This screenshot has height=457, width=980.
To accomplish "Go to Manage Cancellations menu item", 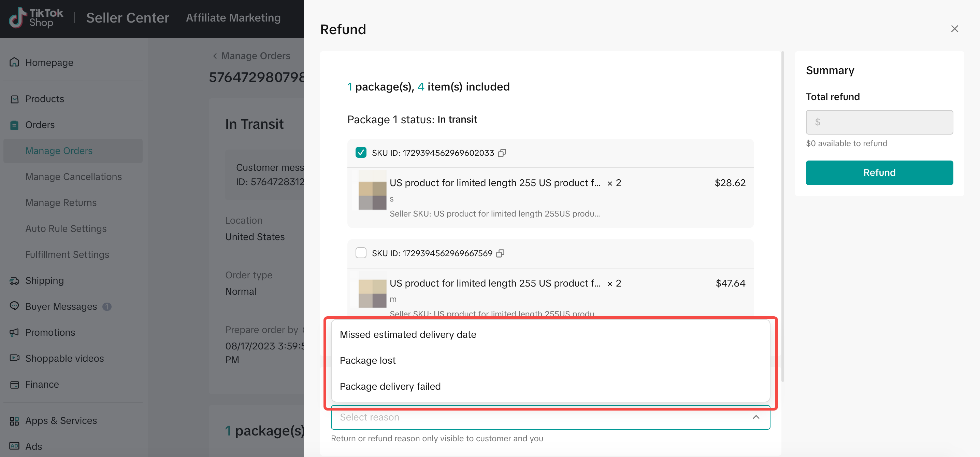I will 73,177.
